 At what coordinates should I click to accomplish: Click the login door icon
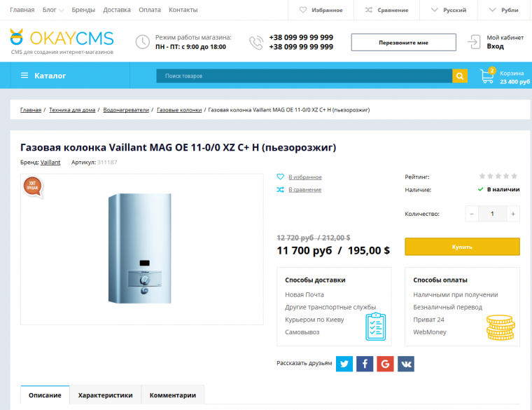(475, 41)
